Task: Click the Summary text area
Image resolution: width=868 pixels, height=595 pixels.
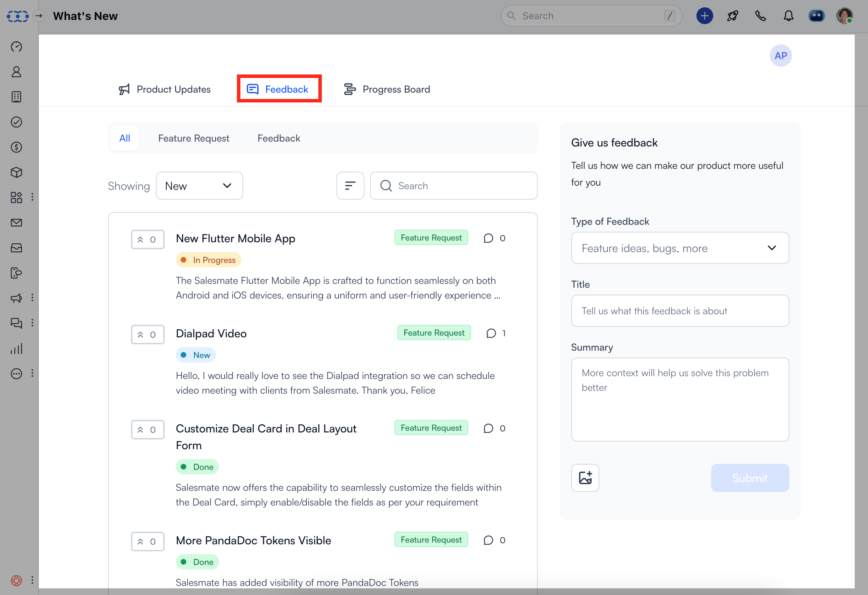Action: [680, 400]
